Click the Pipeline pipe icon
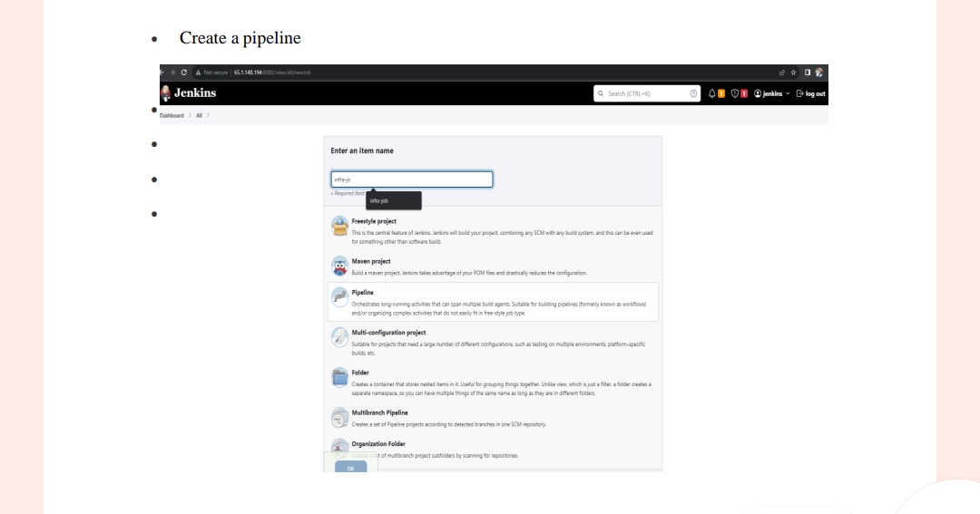This screenshot has width=980, height=514. [x=339, y=297]
